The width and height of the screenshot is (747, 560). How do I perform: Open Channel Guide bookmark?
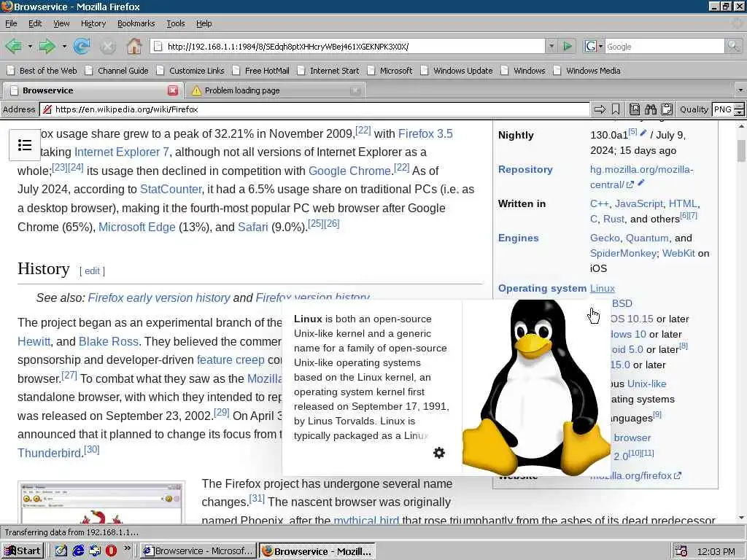coord(117,71)
